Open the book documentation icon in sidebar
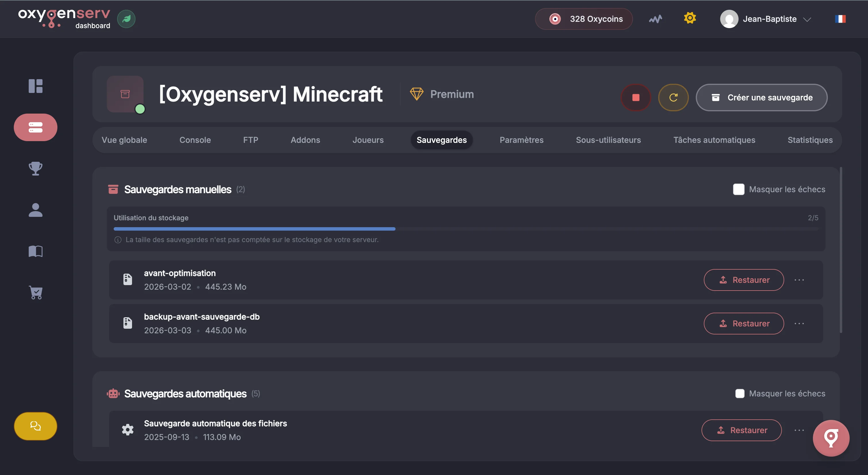Viewport: 868px width, 475px height. 35,251
